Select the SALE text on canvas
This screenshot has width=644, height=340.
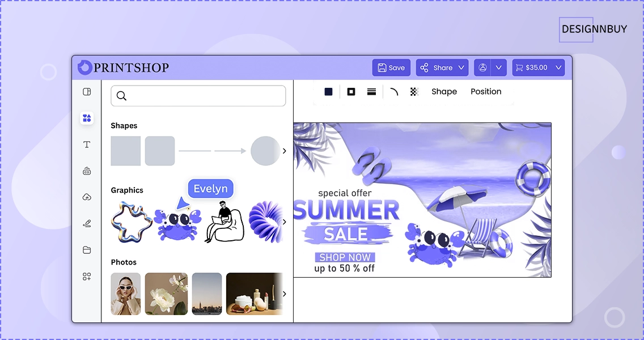tap(346, 234)
